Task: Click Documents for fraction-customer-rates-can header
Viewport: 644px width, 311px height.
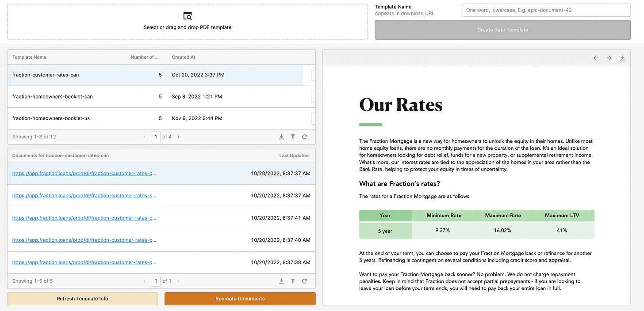Action: tap(61, 155)
